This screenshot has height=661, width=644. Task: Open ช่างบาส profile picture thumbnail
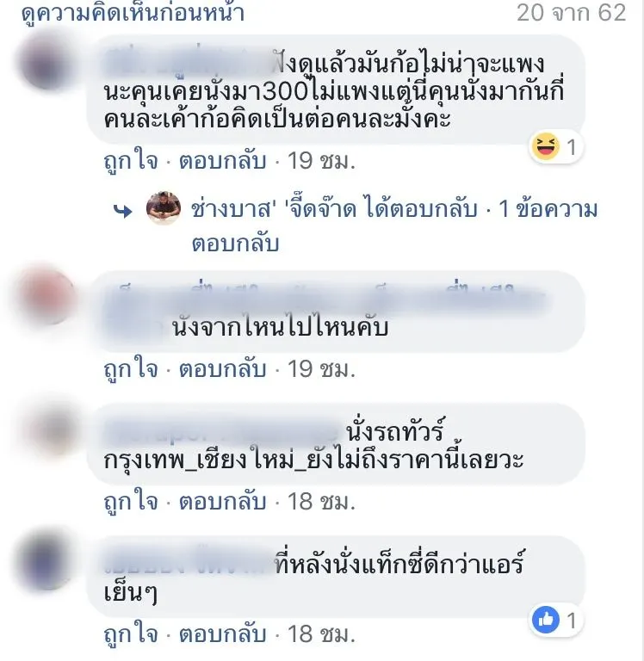click(164, 207)
